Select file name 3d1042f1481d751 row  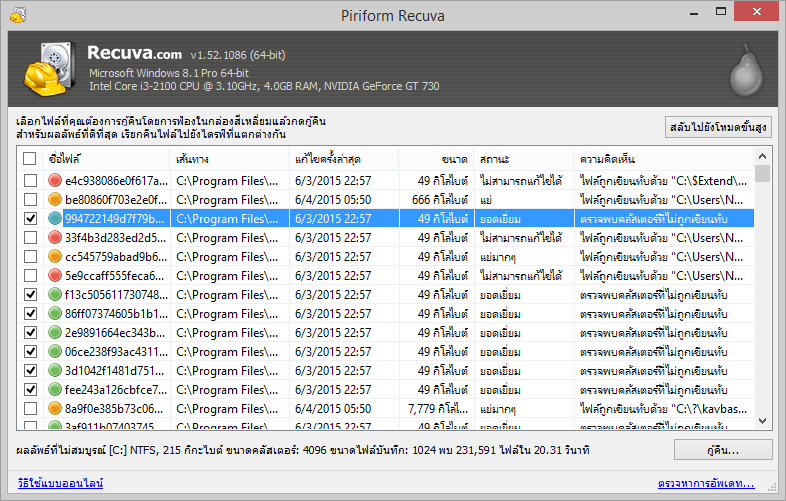coord(114,371)
